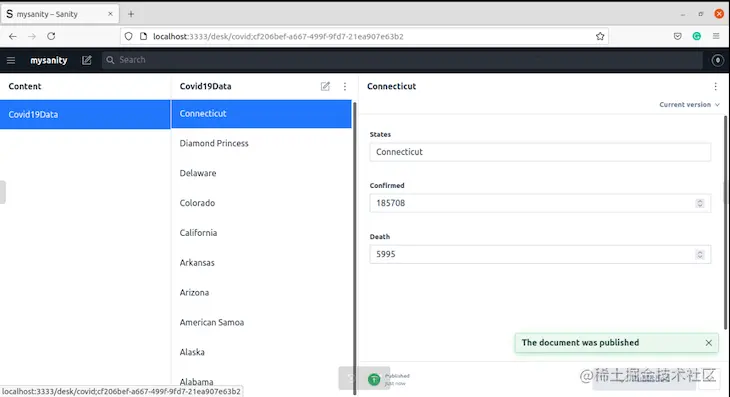Open the California document
The width and height of the screenshot is (730, 397).
point(261,233)
